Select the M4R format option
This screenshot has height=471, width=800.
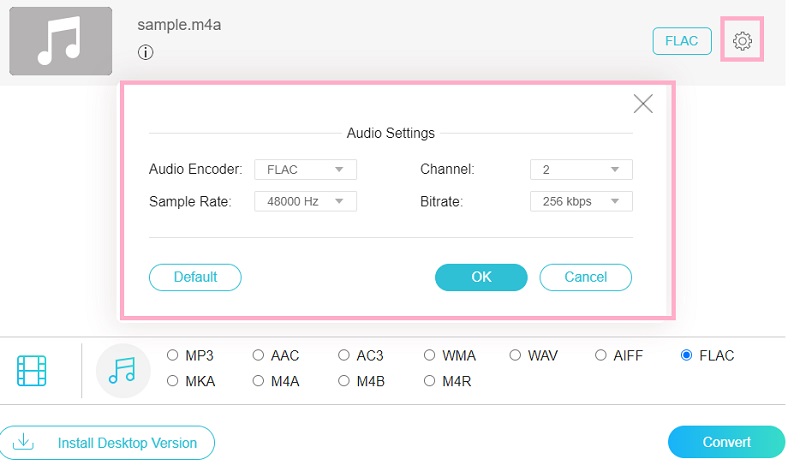(430, 381)
